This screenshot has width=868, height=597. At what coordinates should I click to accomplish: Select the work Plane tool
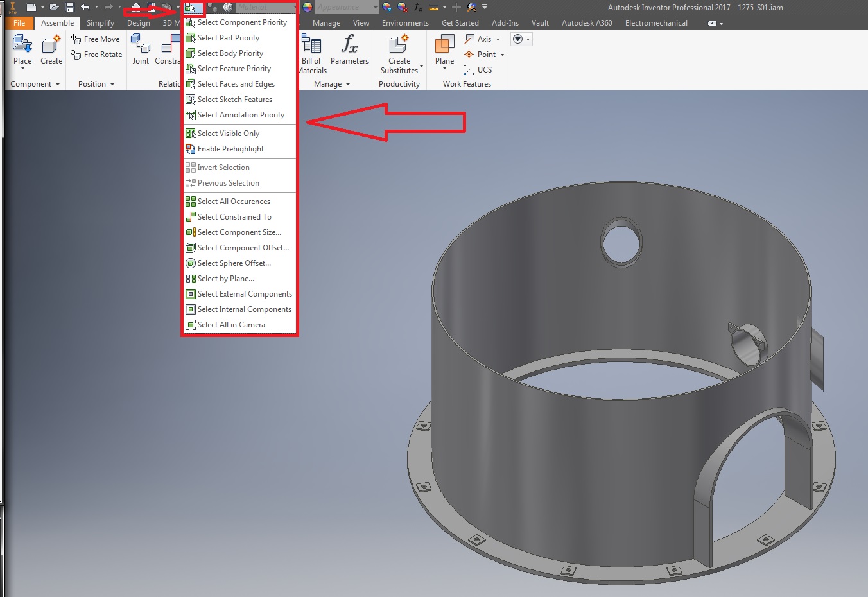(x=444, y=44)
